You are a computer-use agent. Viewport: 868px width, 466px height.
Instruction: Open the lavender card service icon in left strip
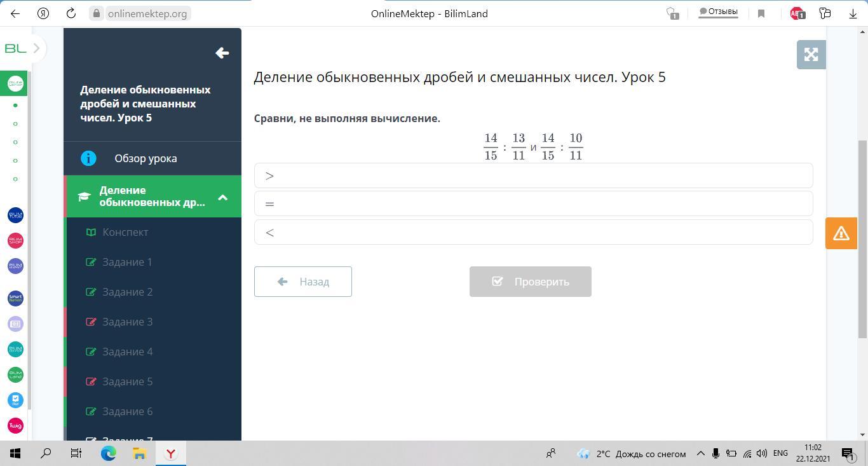[15, 324]
